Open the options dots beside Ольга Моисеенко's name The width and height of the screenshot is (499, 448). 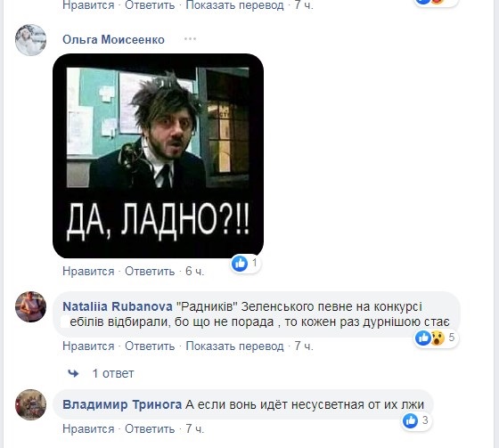click(x=190, y=39)
